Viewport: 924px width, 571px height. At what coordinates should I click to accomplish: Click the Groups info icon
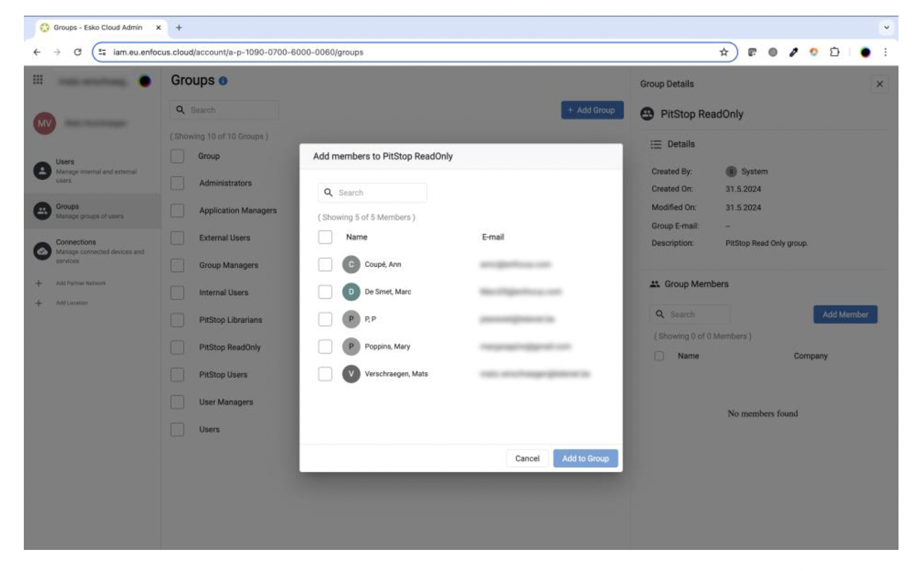click(x=223, y=81)
